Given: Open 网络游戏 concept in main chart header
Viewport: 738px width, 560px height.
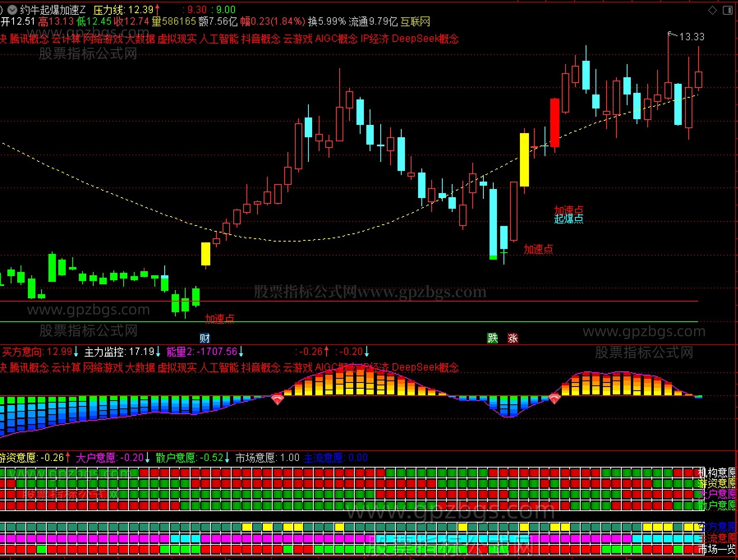Looking at the screenshot, I should [x=103, y=39].
